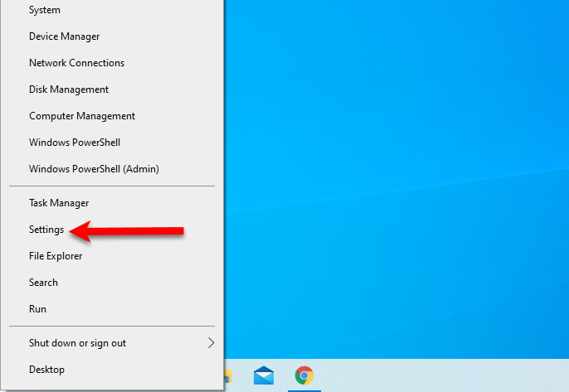Run Windows PowerShell (Admin)

tap(94, 169)
